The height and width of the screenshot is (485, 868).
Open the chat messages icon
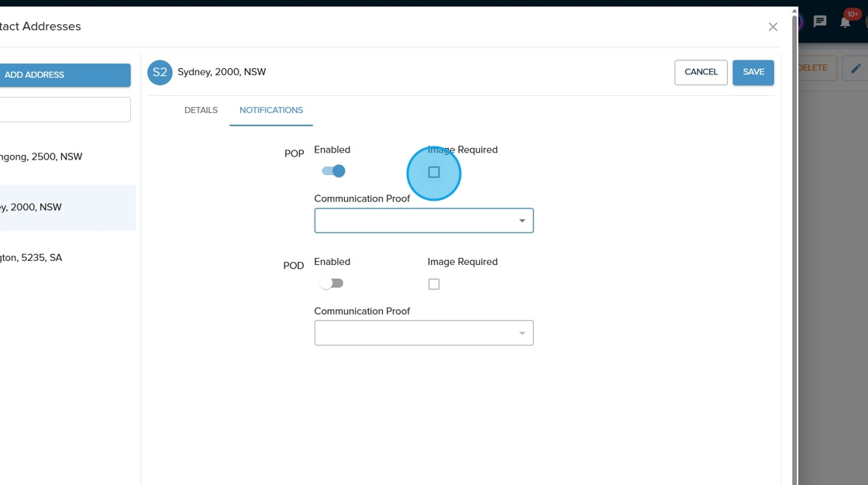[820, 22]
